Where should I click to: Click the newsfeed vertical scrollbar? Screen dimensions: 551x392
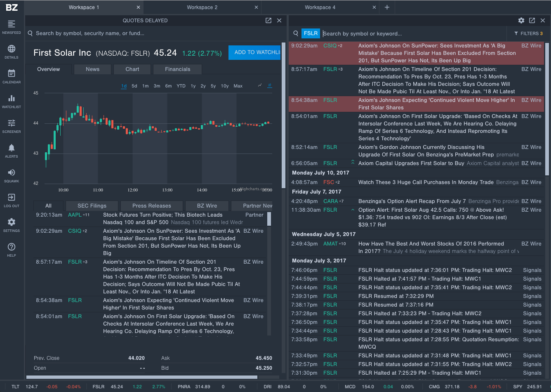[x=547, y=109]
